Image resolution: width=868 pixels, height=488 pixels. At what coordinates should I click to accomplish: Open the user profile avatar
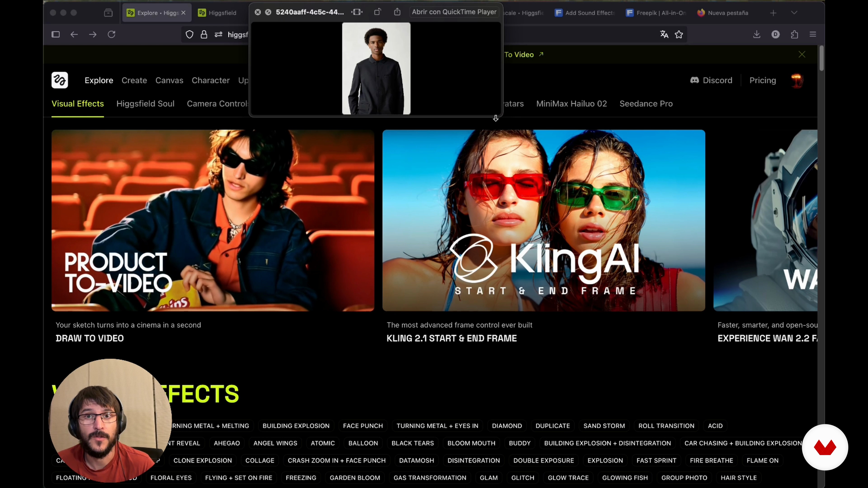[797, 80]
